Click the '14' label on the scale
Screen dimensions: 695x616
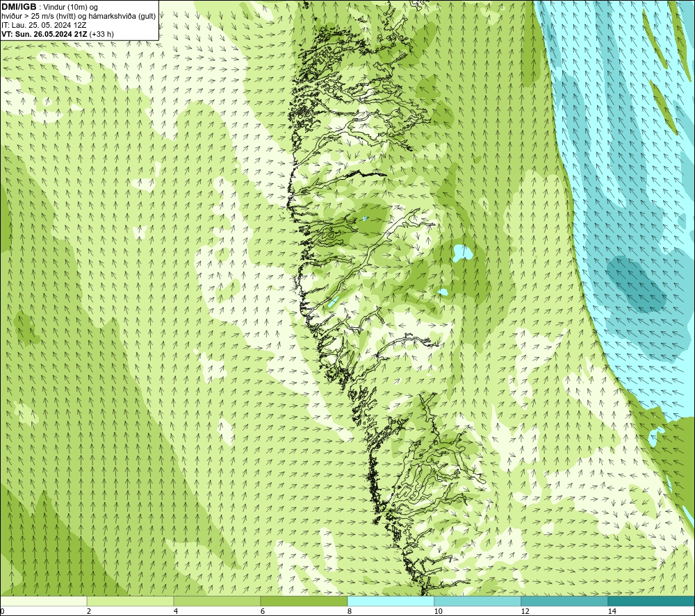612,611
